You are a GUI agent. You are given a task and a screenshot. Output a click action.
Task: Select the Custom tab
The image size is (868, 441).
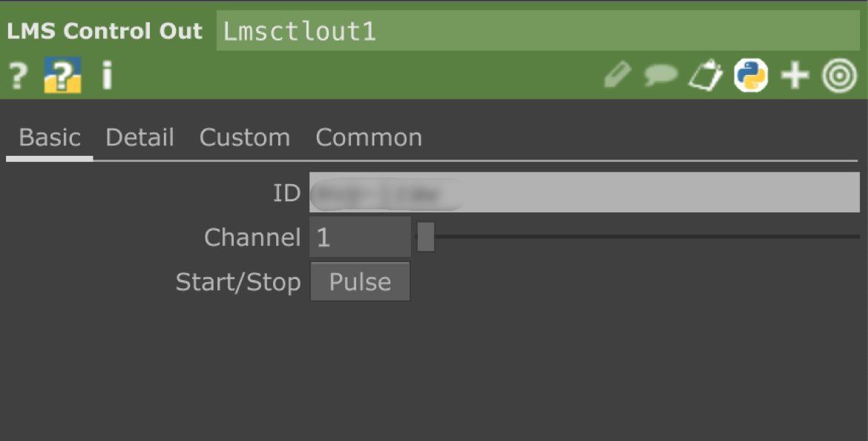[245, 138]
